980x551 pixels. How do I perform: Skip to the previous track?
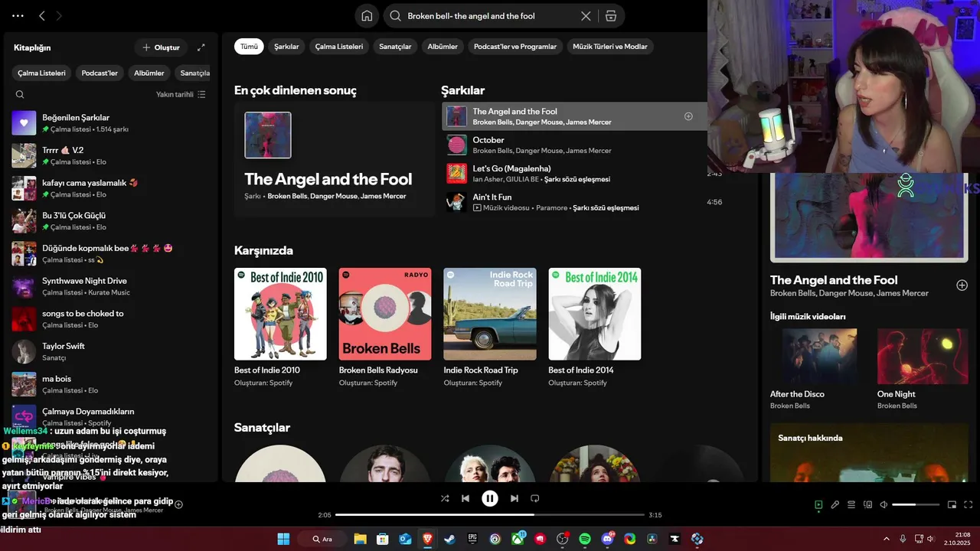point(465,498)
